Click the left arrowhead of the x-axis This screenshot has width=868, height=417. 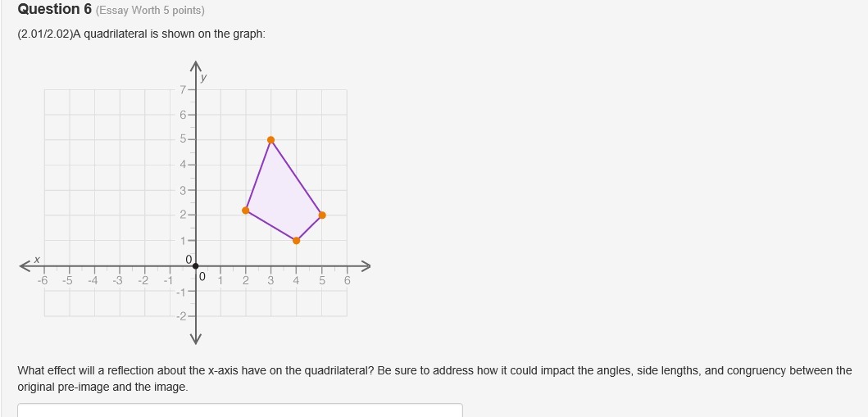(x=27, y=265)
